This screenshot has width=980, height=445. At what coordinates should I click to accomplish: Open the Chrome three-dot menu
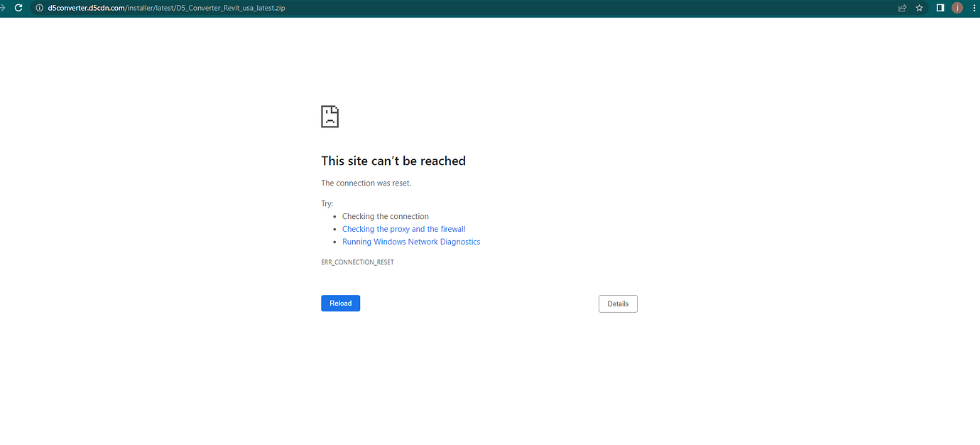[974, 8]
